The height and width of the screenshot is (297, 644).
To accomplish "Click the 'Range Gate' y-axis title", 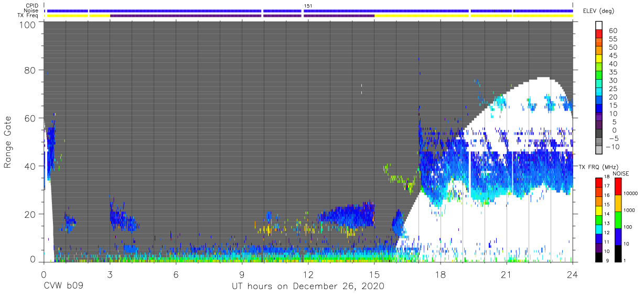I will [8, 141].
